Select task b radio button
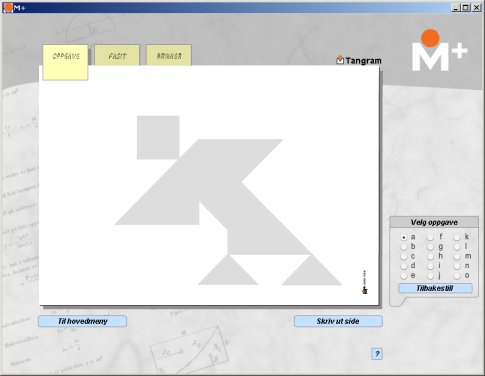This screenshot has height=376, width=485. (x=404, y=247)
